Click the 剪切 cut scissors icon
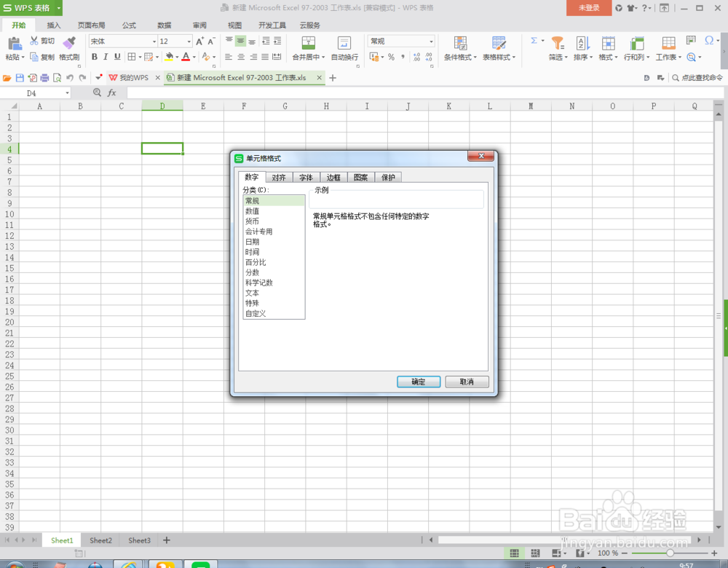 [x=34, y=40]
